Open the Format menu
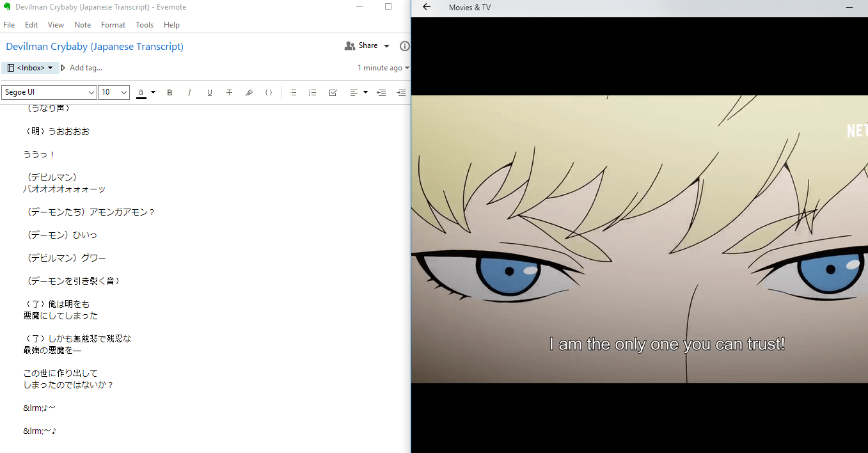Screen dimensions: 868x453 [x=113, y=25]
